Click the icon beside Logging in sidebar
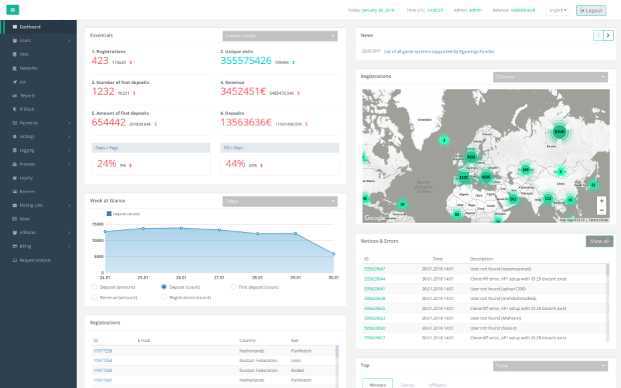The image size is (621, 388). click(x=15, y=150)
